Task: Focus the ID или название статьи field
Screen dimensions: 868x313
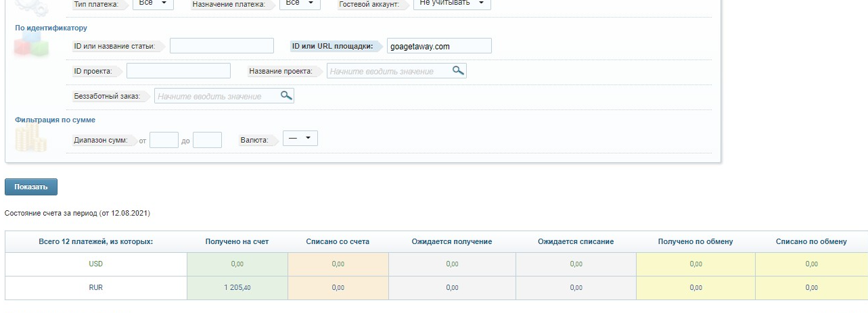Action: coord(221,46)
